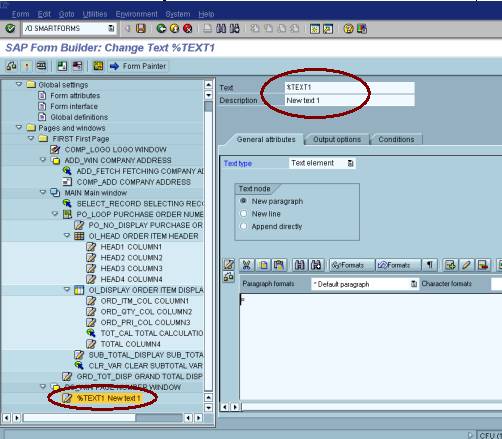Collapse the Pages and windows folder
This screenshot has width=502, height=439.
(x=19, y=127)
